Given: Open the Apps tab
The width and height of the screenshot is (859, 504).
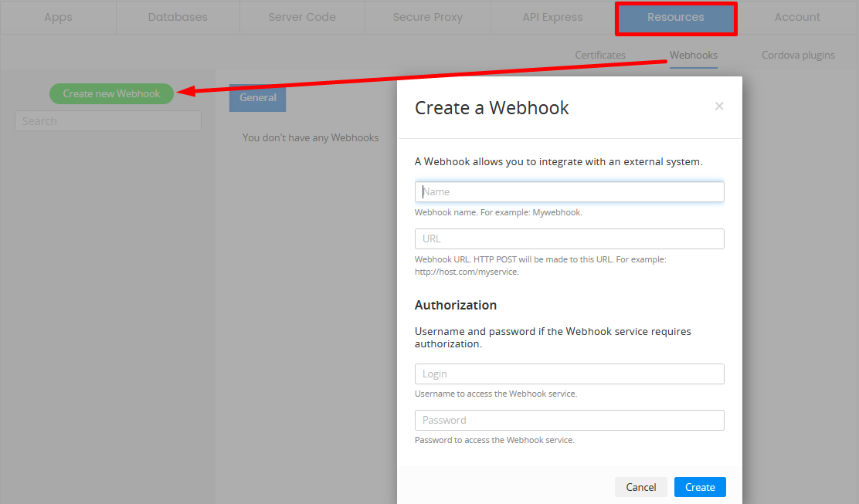Looking at the screenshot, I should pos(58,18).
